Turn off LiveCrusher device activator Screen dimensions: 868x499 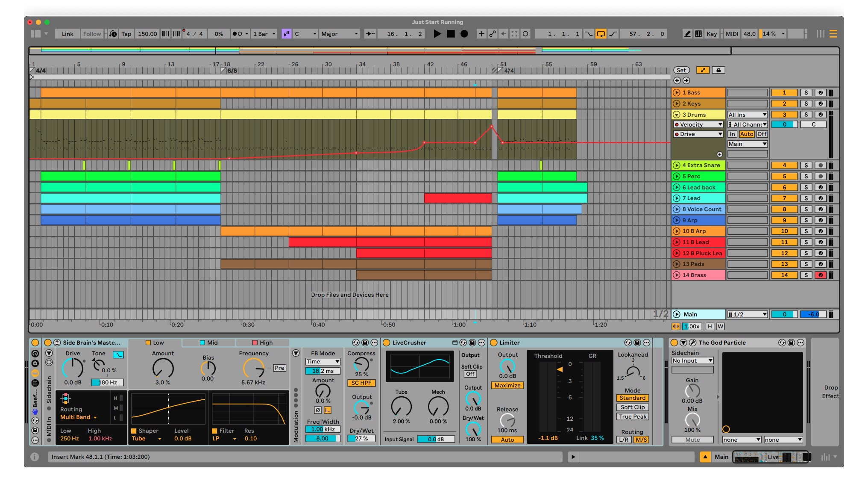coord(387,343)
